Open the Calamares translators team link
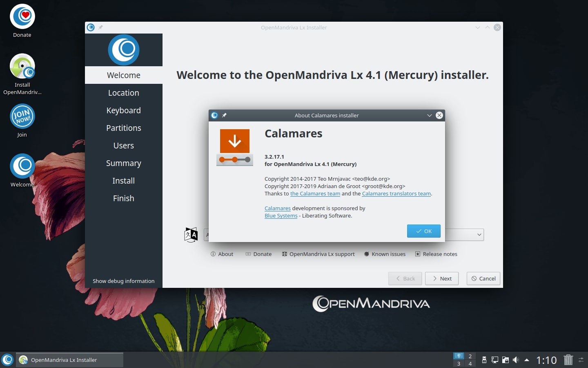The height and width of the screenshot is (368, 588). [396, 194]
